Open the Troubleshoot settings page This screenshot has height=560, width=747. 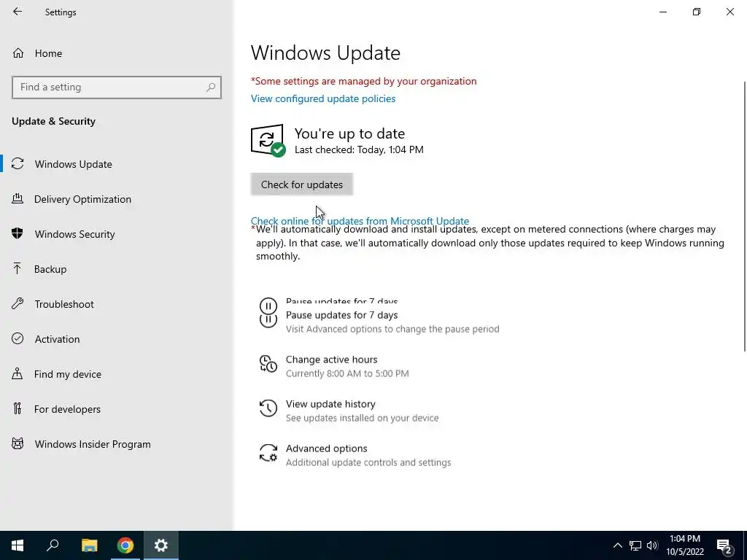click(x=117, y=304)
